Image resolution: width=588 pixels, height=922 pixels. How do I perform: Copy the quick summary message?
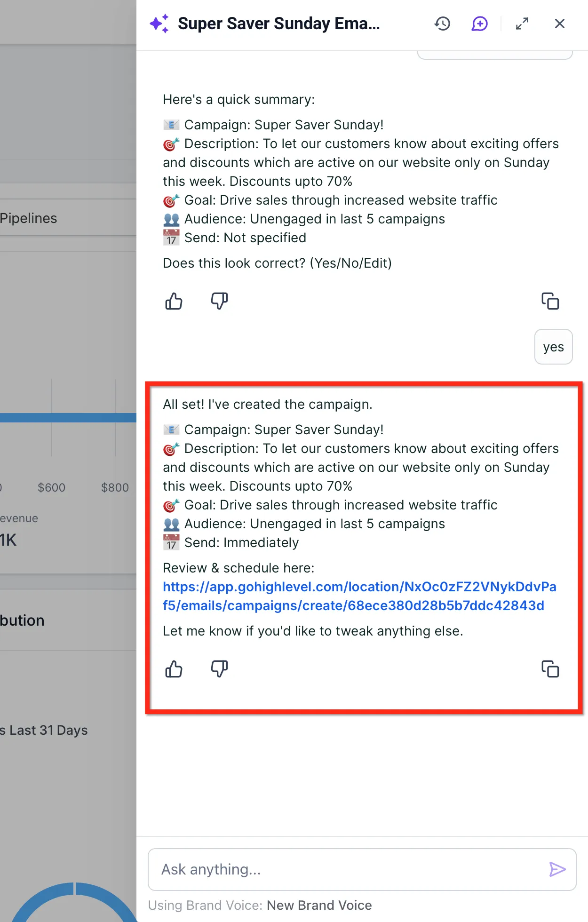(x=550, y=301)
